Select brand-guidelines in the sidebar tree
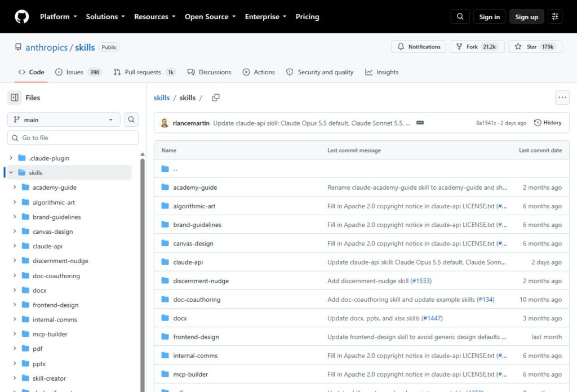Image resolution: width=577 pixels, height=392 pixels. 57,217
